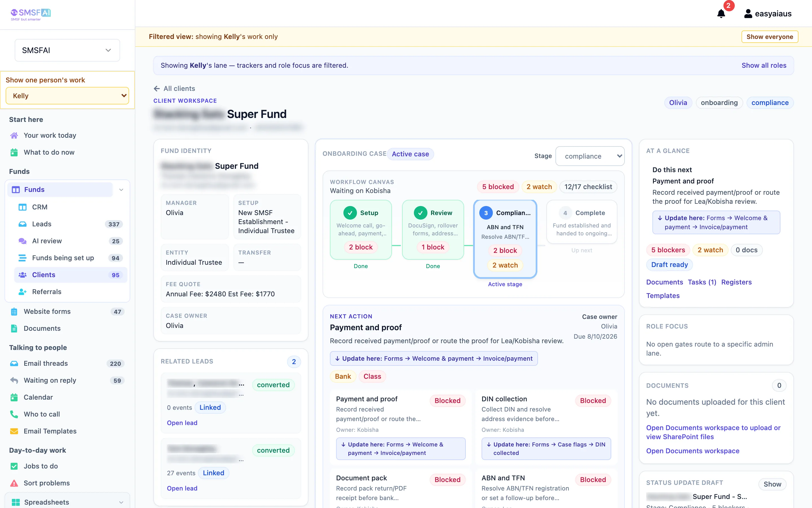Click the Linked badge on 27 events lead
This screenshot has width=812, height=508.
point(213,473)
